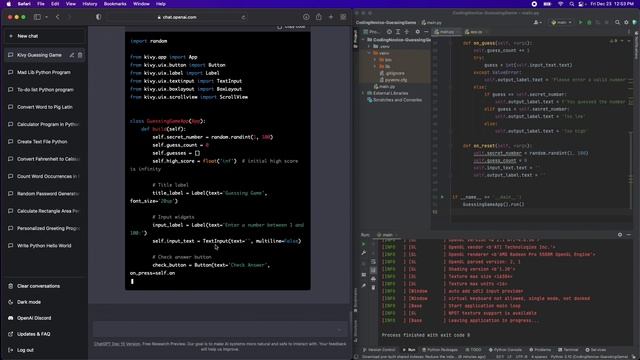Select Scratches and Consoles in Project tree
The image size is (640, 360).
pyautogui.click(x=394, y=100)
